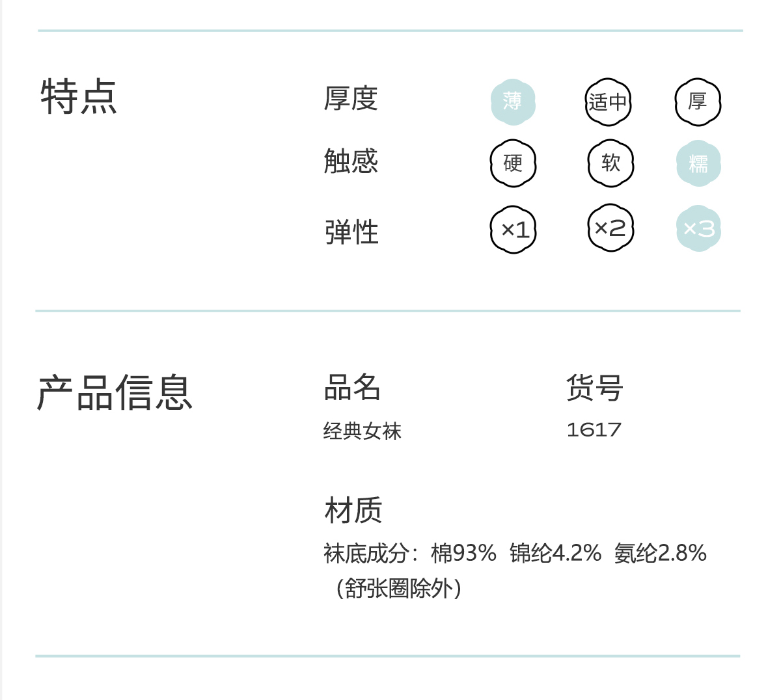Image resolution: width=781 pixels, height=700 pixels.
Task: Click the 产品信息 section heading
Action: pyautogui.click(x=115, y=393)
